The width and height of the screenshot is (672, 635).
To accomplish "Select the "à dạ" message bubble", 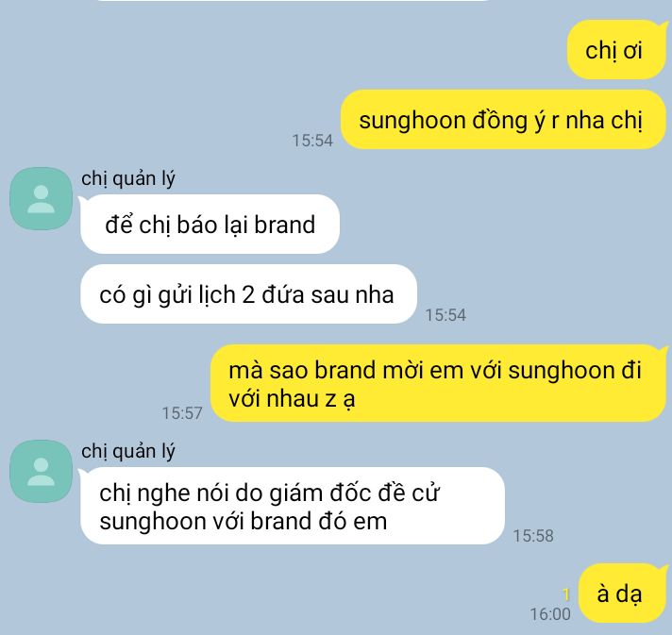I will (622, 593).
